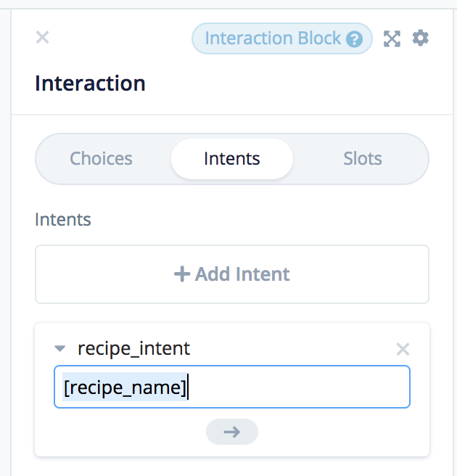Screen dimensions: 457x476
Task: Open the block settings gear
Action: click(421, 38)
